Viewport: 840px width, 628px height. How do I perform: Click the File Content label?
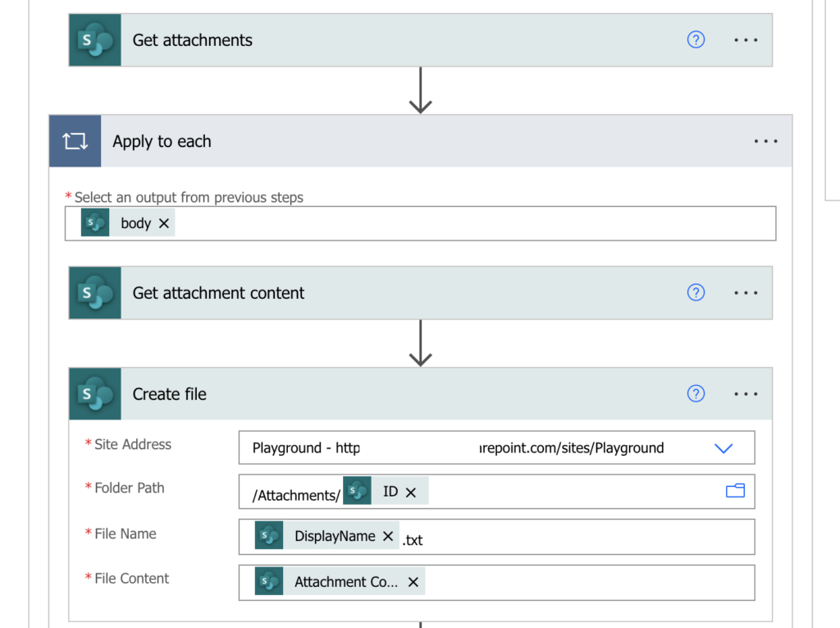pos(131,578)
